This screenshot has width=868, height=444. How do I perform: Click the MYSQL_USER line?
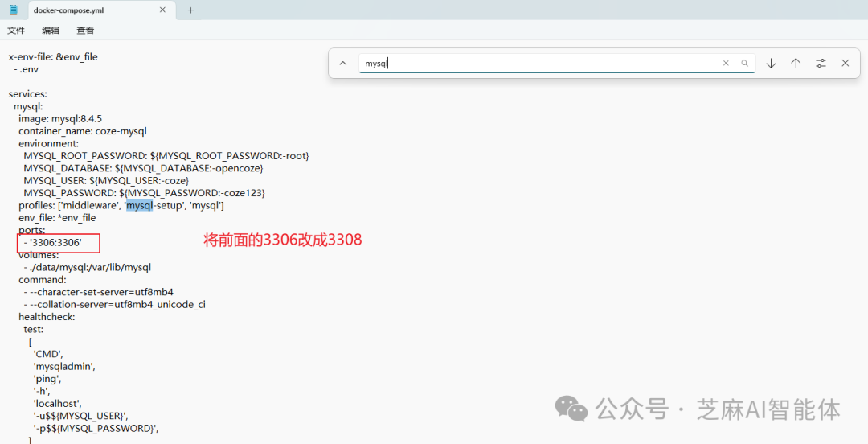point(106,181)
